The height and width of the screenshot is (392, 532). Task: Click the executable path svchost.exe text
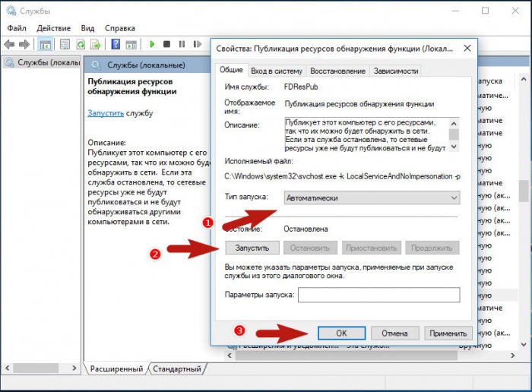[x=342, y=176]
